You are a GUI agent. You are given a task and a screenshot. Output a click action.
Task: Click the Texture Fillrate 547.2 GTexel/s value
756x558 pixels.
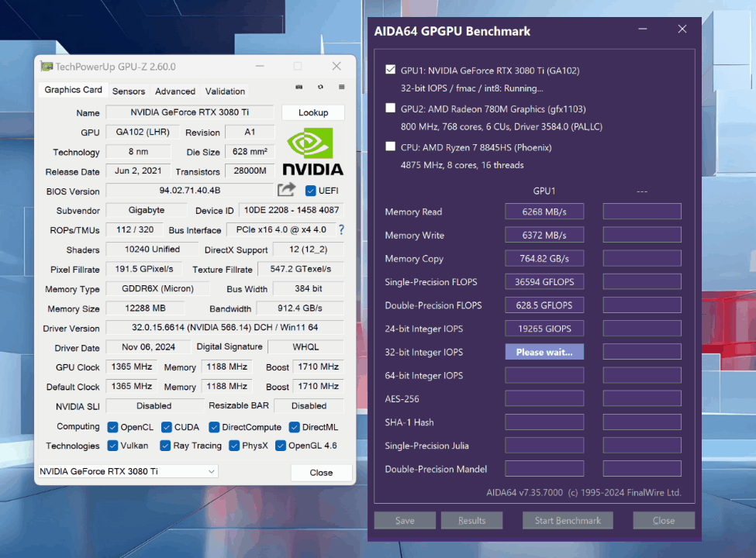click(x=301, y=269)
